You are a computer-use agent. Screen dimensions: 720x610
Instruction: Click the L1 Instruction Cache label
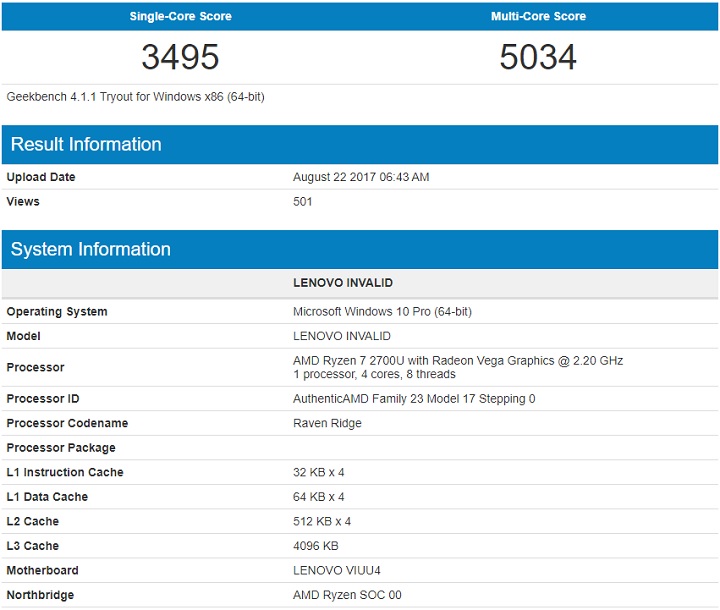click(65, 472)
